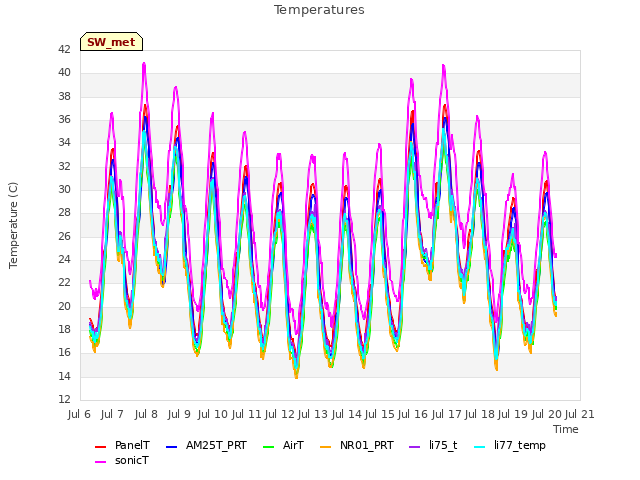Viewport: 640px width, 480px height.
Task: Click the Jul 16 x-axis label
Action: 413,414
